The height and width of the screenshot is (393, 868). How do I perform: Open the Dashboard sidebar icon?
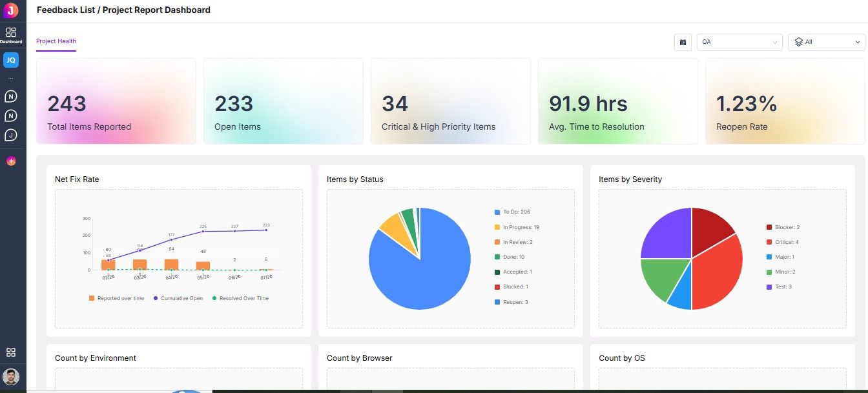click(x=11, y=35)
